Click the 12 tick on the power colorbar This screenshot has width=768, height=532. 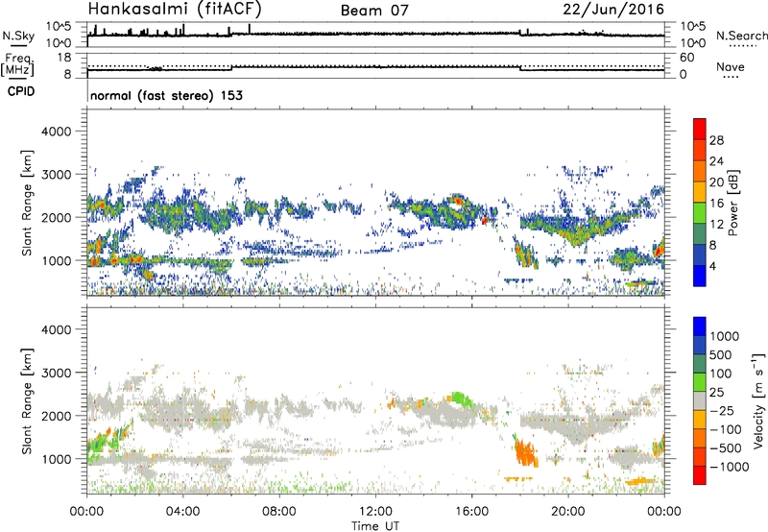pos(716,224)
